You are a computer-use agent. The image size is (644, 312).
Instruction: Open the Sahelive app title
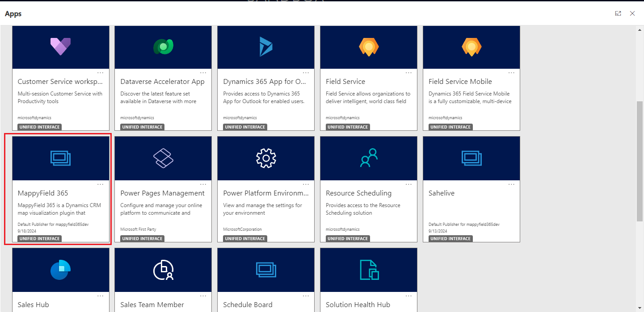[441, 193]
